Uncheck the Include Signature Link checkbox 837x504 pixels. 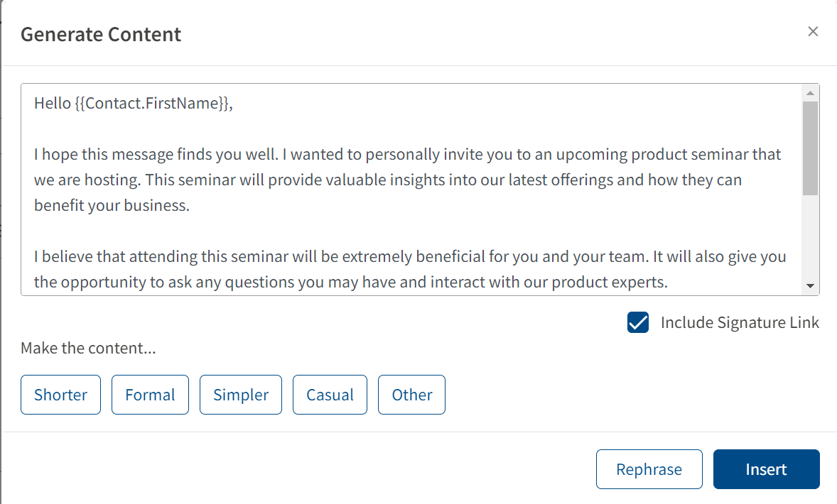click(638, 322)
